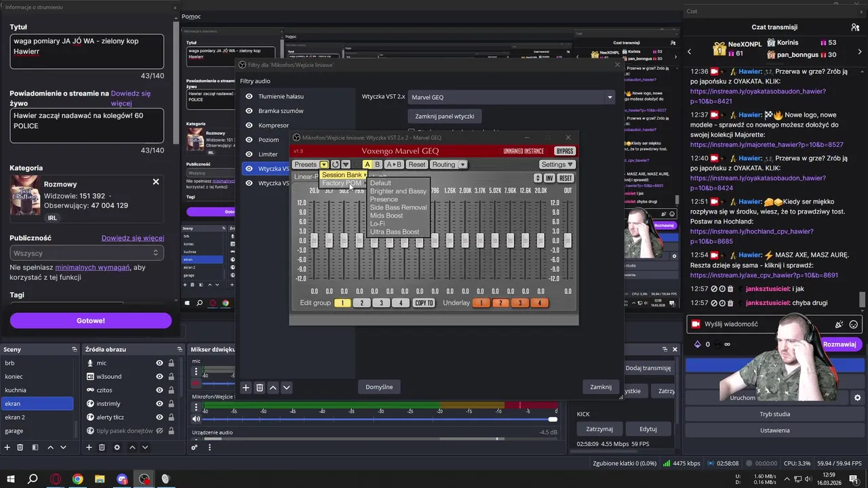Enable Underlay 1
The width and height of the screenshot is (868, 488).
[x=481, y=303]
